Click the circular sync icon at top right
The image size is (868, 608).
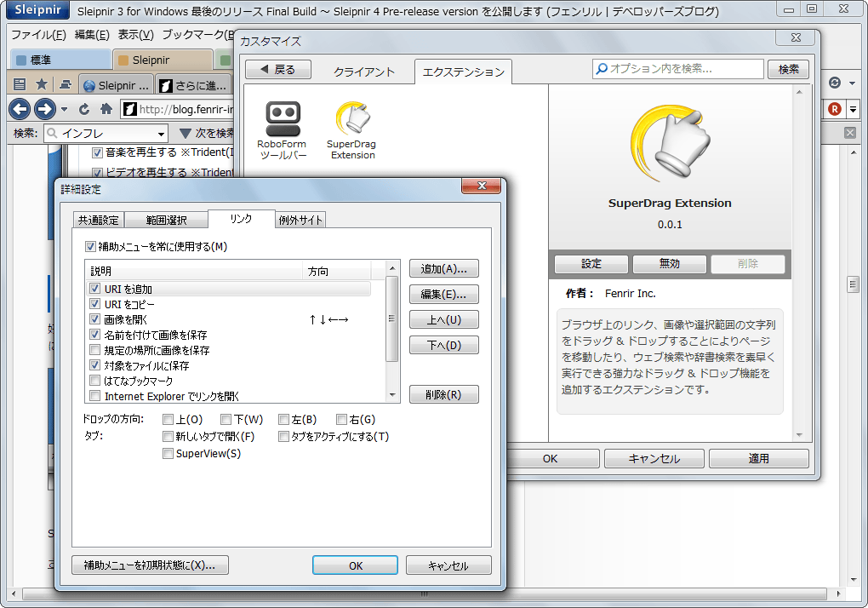click(834, 83)
